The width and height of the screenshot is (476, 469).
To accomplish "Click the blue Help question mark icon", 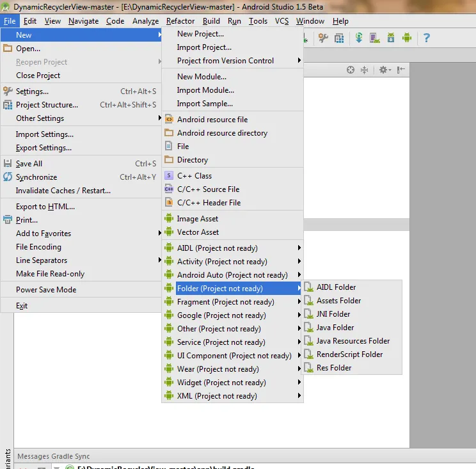I will click(426, 38).
